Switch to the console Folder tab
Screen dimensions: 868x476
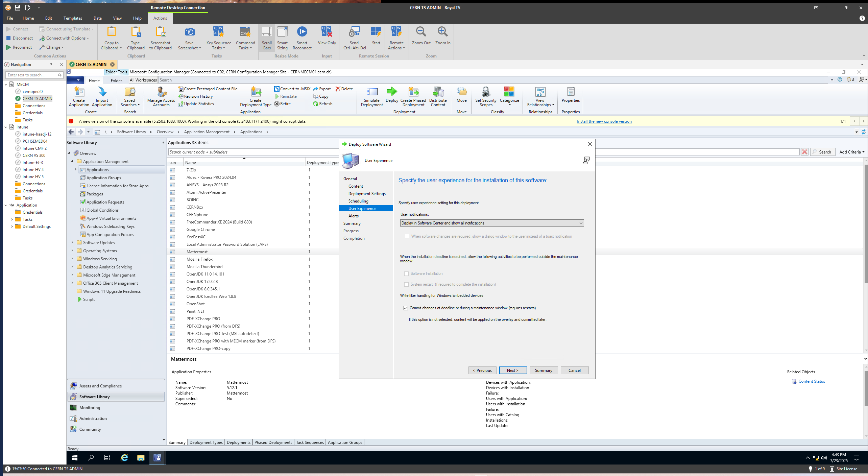click(116, 80)
